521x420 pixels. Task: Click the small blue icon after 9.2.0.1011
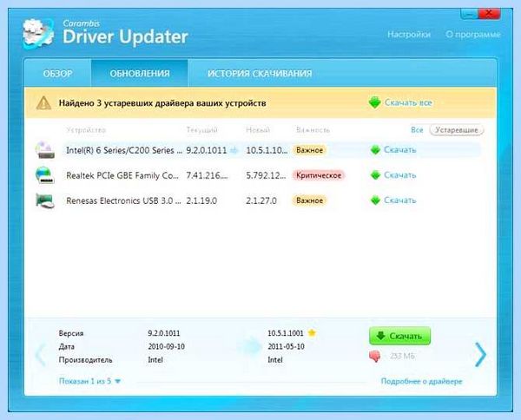point(234,150)
